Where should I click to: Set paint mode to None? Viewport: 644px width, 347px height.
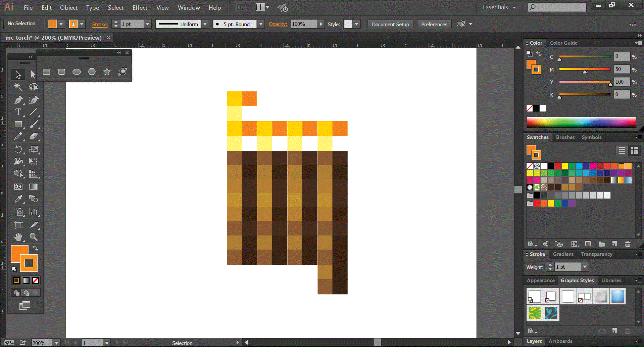(x=36, y=280)
